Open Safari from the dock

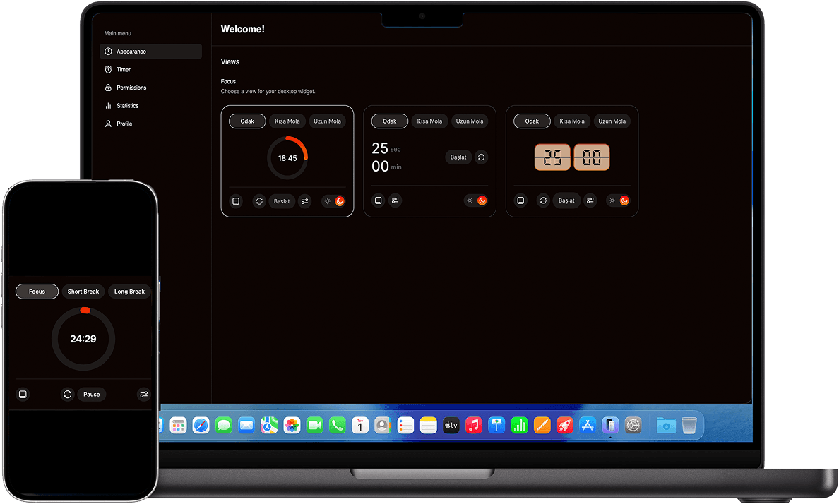click(201, 426)
